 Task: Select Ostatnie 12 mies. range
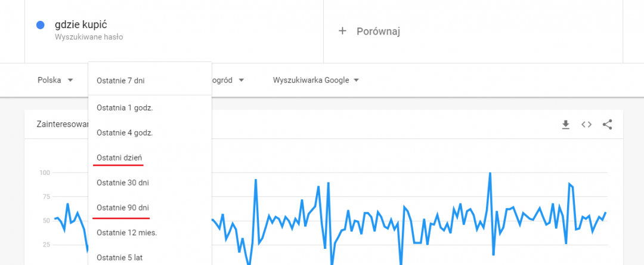pyautogui.click(x=126, y=232)
